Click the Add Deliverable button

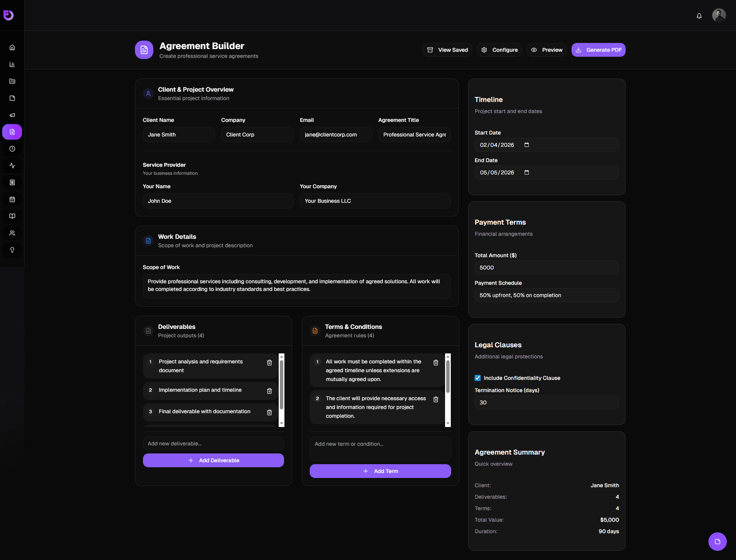(214, 460)
